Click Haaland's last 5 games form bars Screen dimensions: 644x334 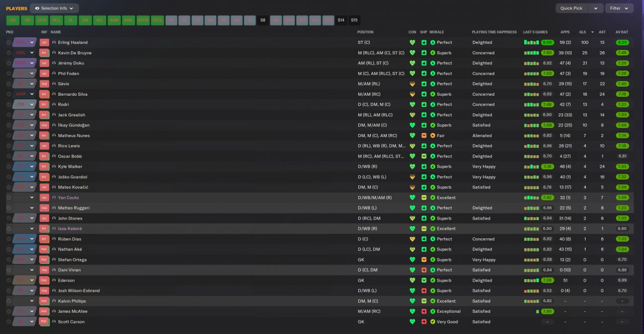pos(531,42)
